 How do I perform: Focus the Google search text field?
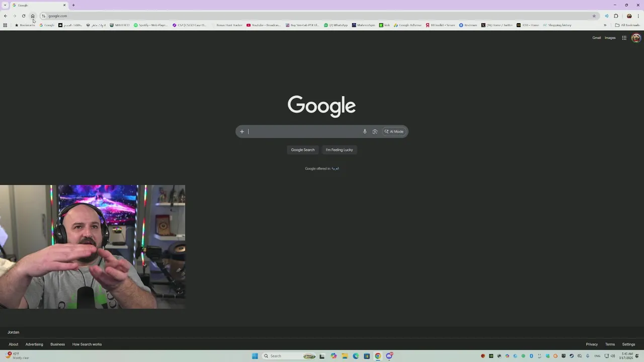pos(303,132)
